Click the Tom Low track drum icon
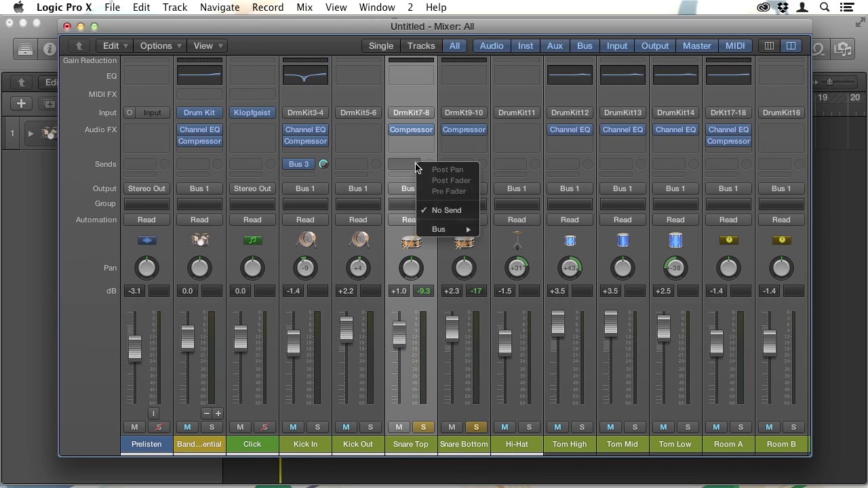This screenshot has width=868, height=488. pos(675,241)
